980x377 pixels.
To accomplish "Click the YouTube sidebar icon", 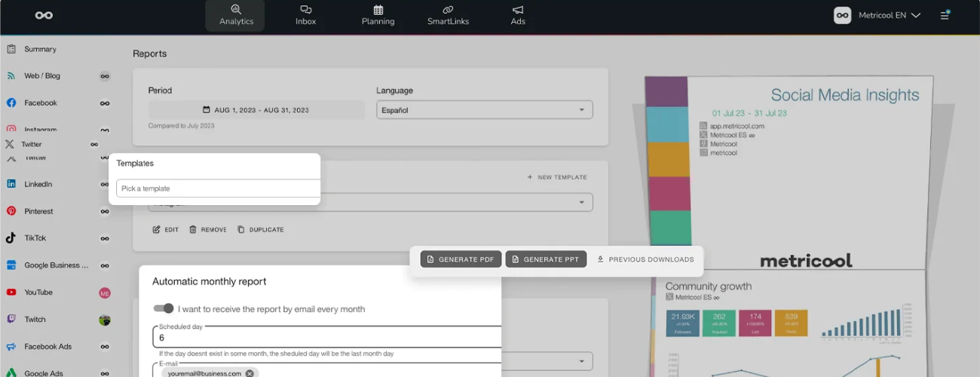I will point(11,292).
